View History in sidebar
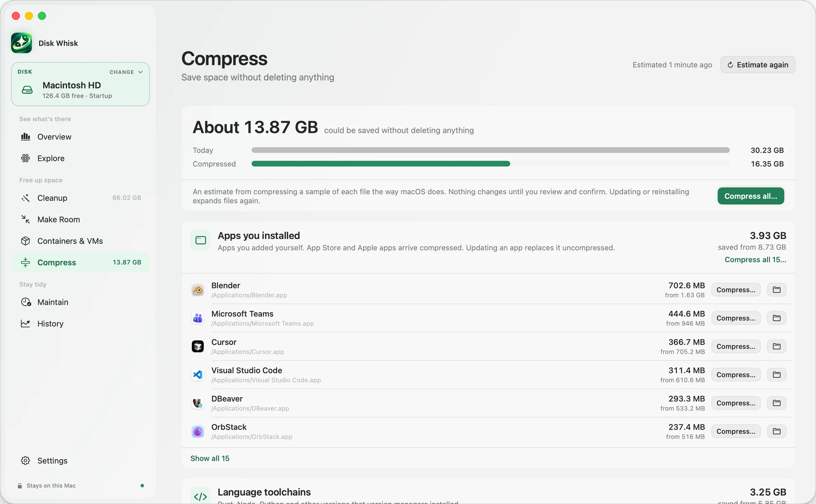 [80, 324]
